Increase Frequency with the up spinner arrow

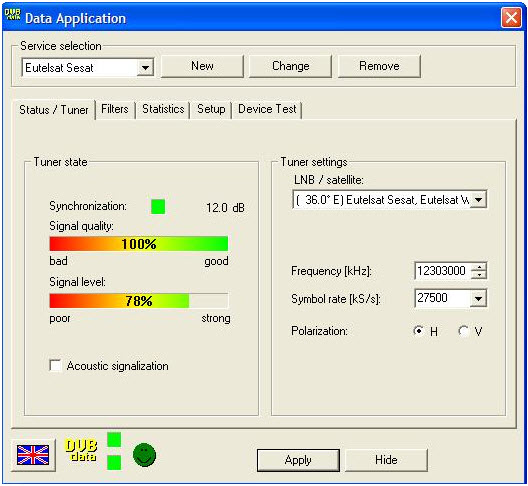pyautogui.click(x=479, y=267)
